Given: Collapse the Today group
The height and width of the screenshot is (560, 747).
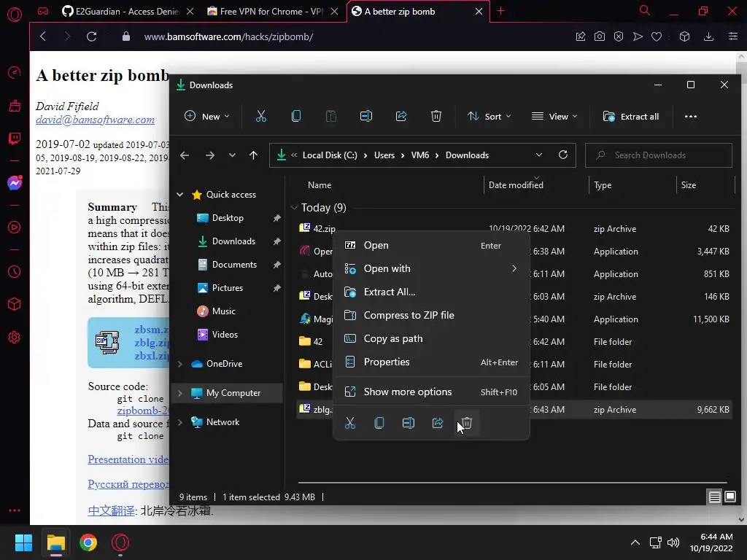Looking at the screenshot, I should 294,208.
